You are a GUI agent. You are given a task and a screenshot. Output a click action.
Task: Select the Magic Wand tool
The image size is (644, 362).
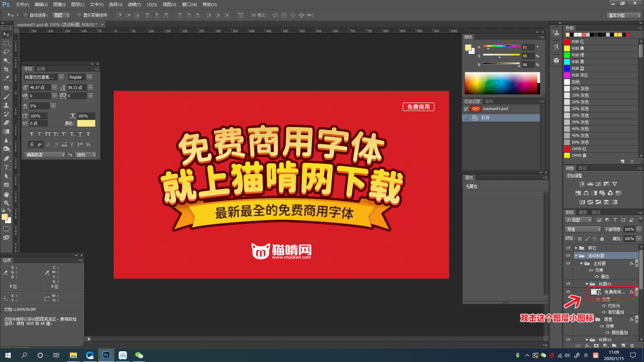tap(6, 61)
